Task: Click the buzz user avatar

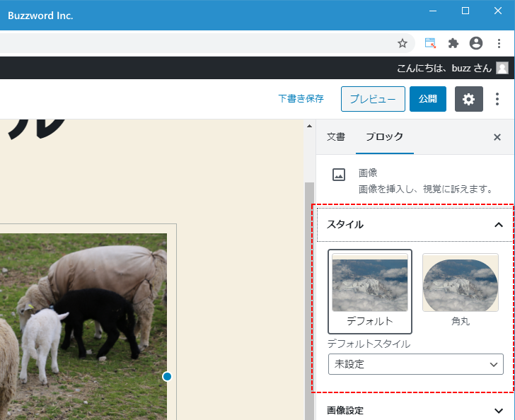Action: click(x=502, y=68)
